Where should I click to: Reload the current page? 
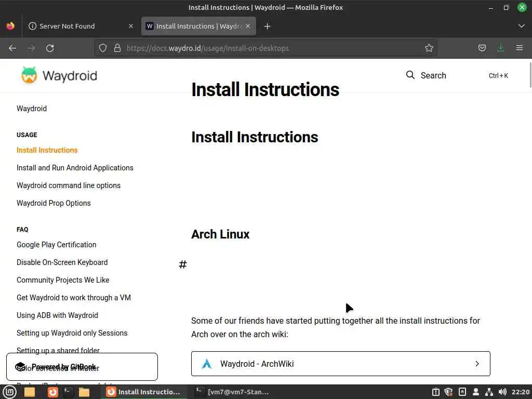pyautogui.click(x=50, y=48)
